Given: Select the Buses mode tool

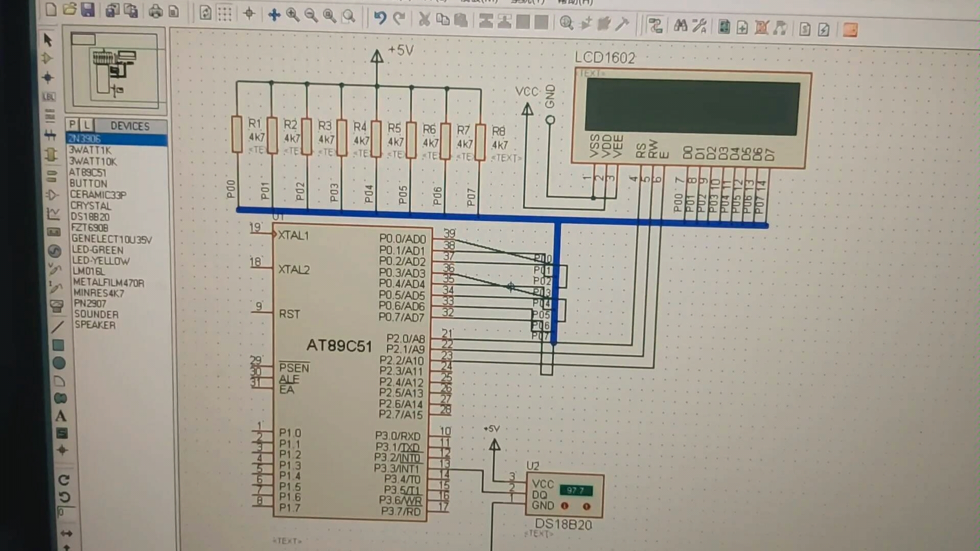Looking at the screenshot, I should pos(49,135).
